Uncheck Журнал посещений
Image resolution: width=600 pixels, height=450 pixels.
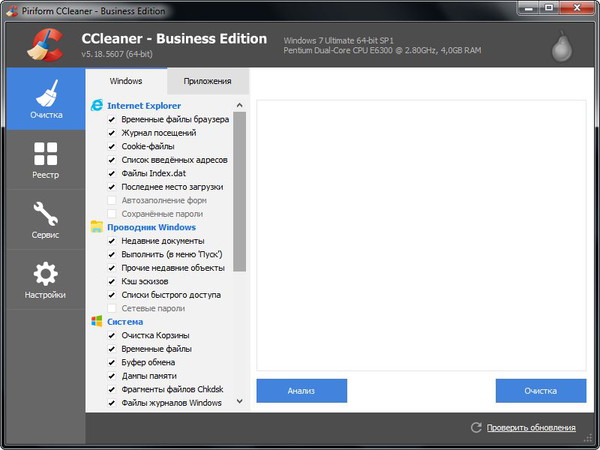tap(112, 133)
